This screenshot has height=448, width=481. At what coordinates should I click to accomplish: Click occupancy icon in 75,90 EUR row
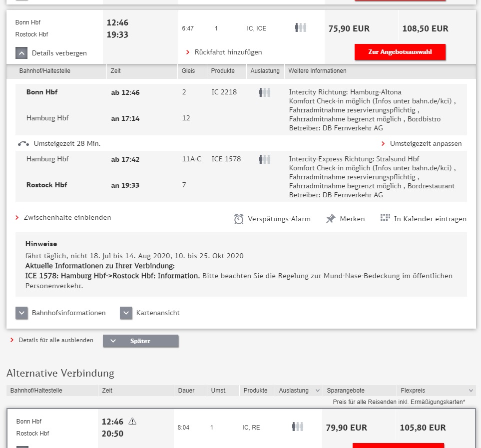coord(300,28)
